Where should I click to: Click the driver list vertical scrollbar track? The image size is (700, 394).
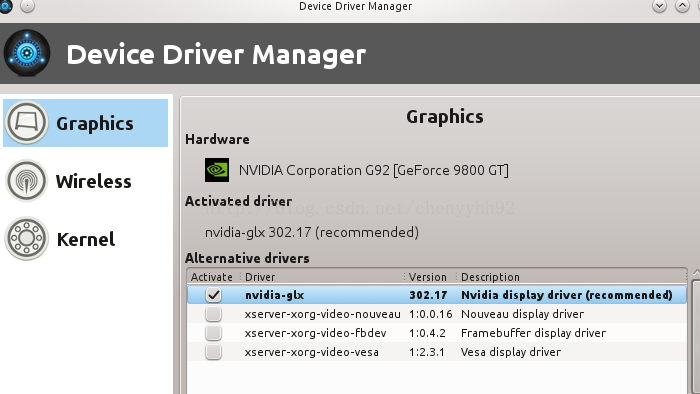(x=696, y=337)
